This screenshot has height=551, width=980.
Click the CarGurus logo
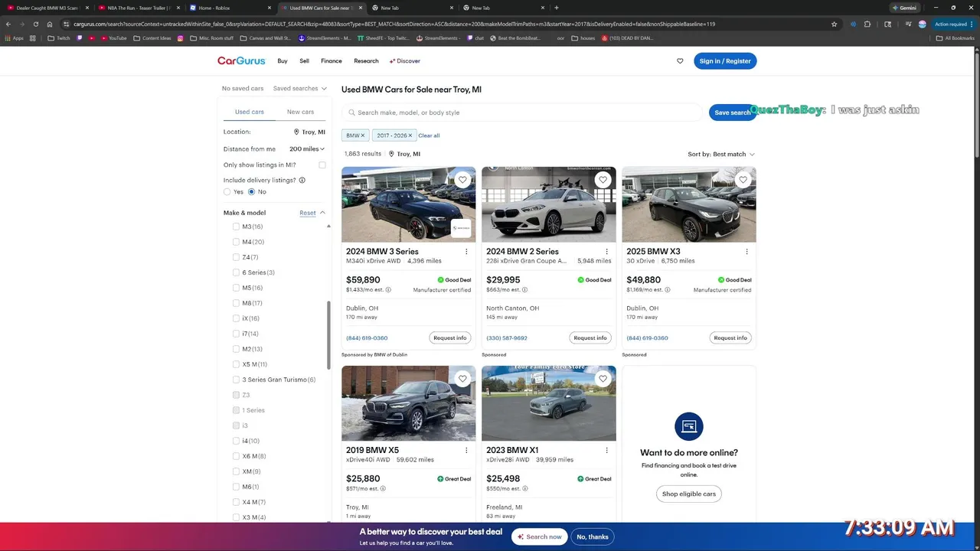[x=241, y=60]
